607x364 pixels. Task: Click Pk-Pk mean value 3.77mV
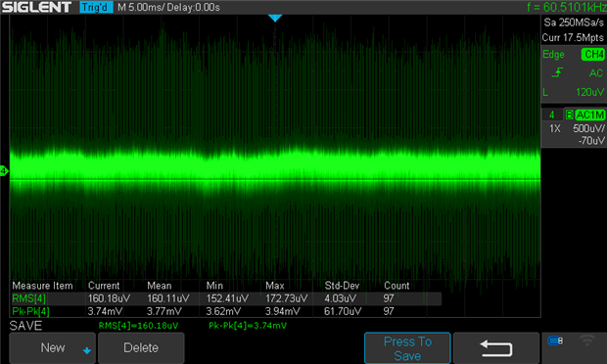pyautogui.click(x=164, y=311)
